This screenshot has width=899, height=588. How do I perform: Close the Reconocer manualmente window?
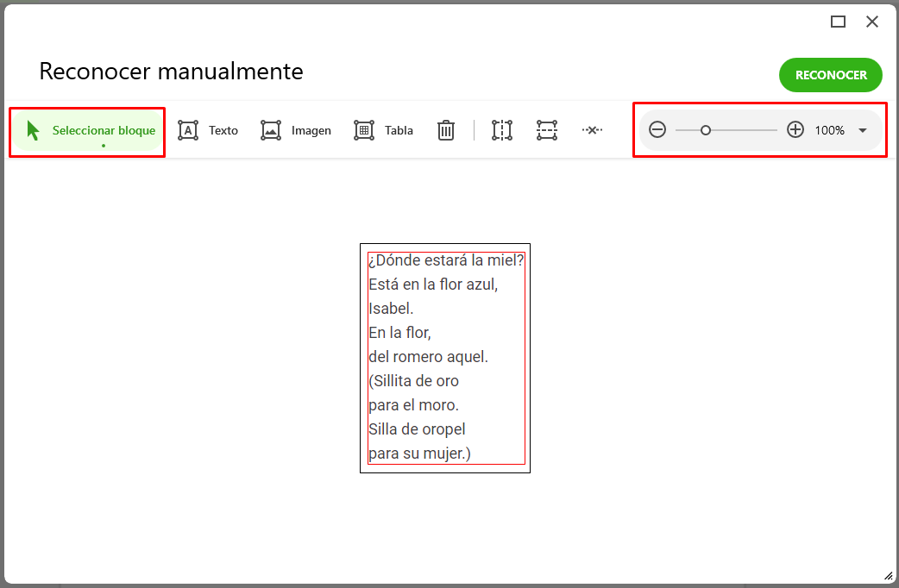872,22
